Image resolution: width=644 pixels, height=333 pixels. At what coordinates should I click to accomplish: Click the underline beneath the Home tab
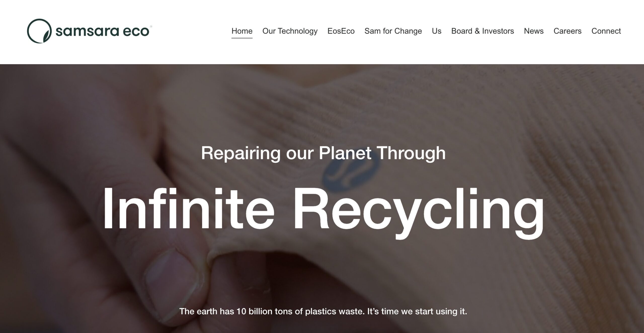(242, 38)
